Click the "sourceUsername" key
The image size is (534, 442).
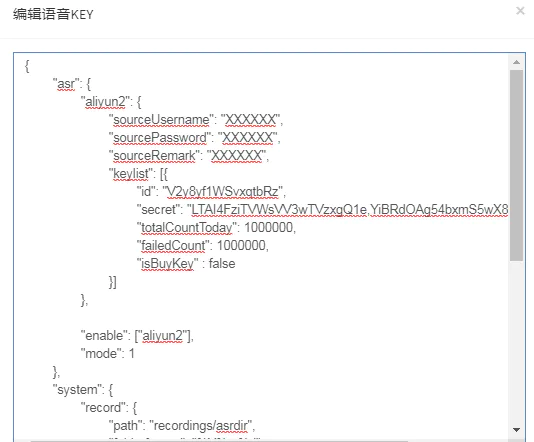(162, 120)
